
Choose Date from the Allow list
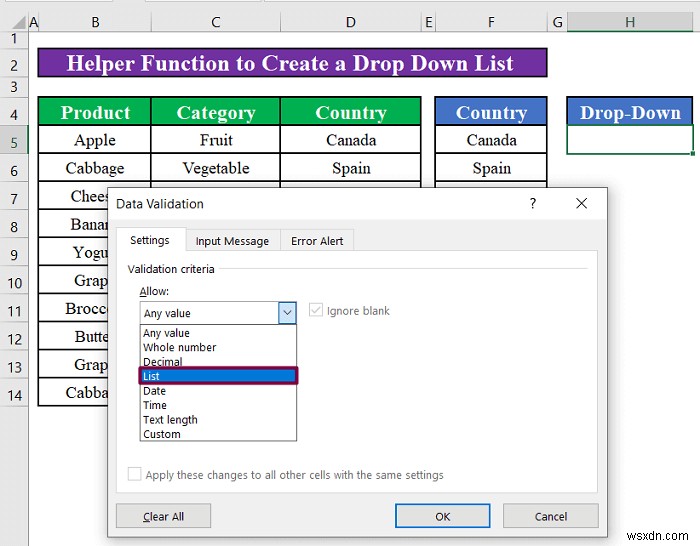point(218,391)
